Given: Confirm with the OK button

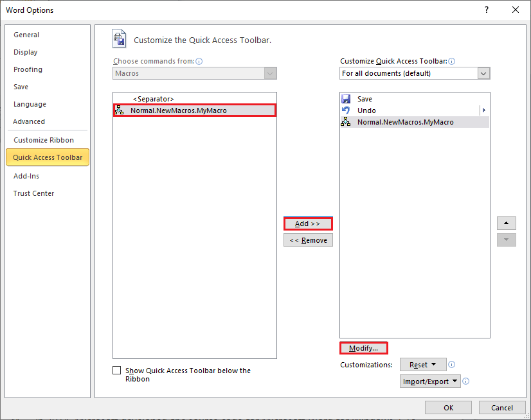Looking at the screenshot, I should pos(448,408).
